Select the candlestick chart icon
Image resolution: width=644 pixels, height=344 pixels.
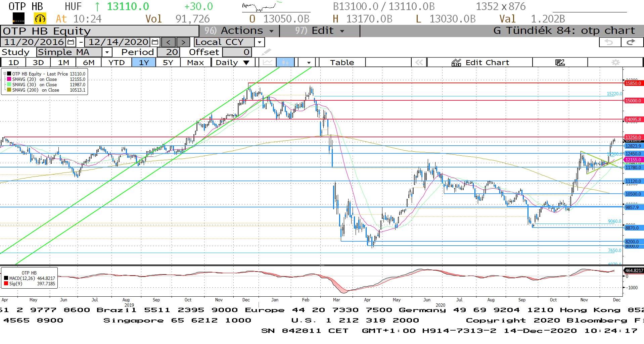[x=285, y=62]
